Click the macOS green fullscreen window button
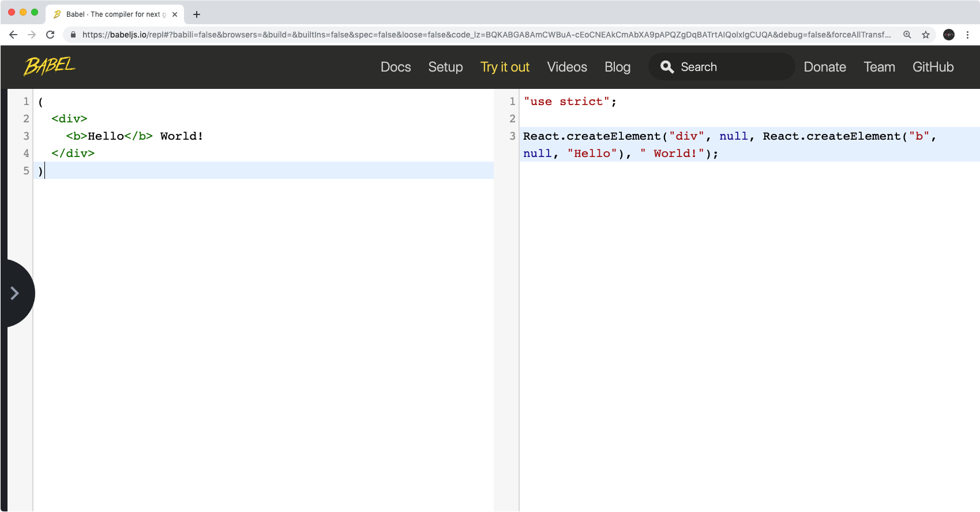 pyautogui.click(x=35, y=12)
